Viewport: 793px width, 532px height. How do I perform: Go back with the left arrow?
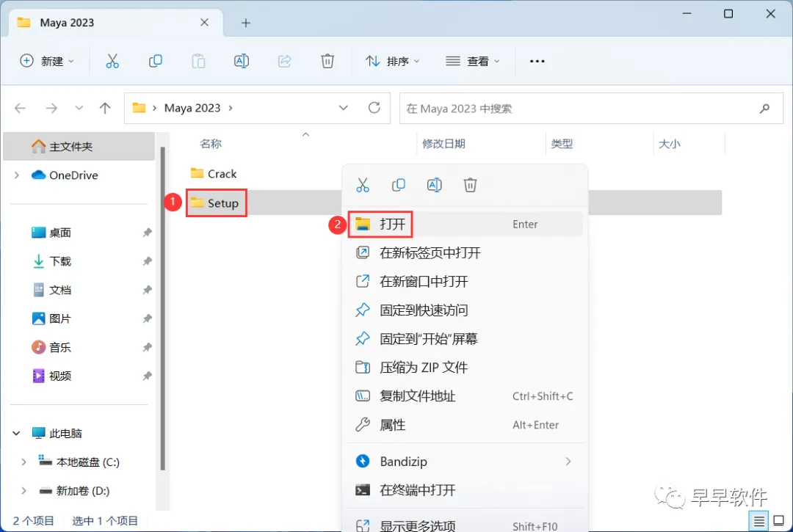click(x=21, y=108)
